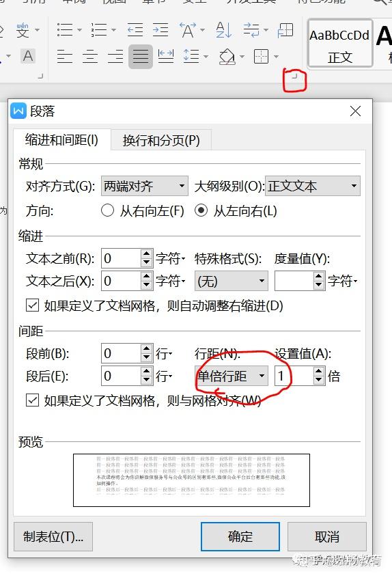Click the 度量值(Y) input field
This screenshot has width=392, height=578.
click(294, 281)
